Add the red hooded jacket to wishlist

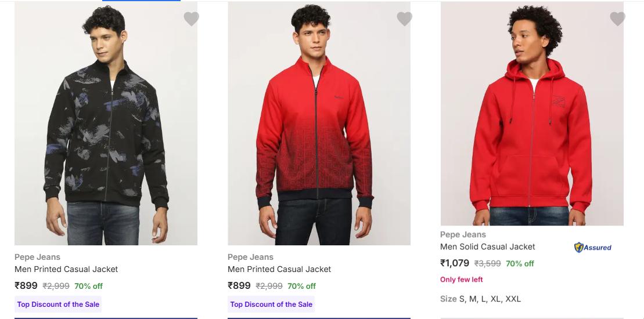pyautogui.click(x=617, y=19)
